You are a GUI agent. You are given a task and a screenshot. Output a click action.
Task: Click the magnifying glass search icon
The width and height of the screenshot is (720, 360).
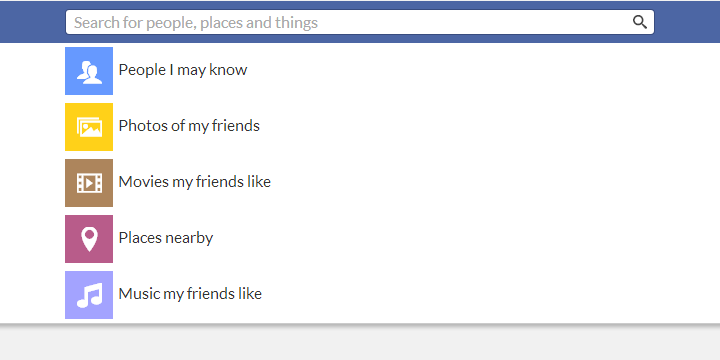pos(639,22)
